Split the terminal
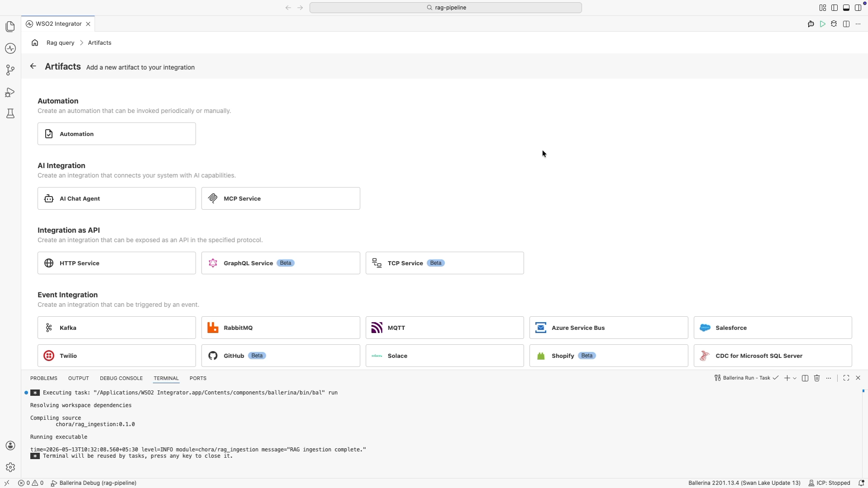 click(805, 378)
